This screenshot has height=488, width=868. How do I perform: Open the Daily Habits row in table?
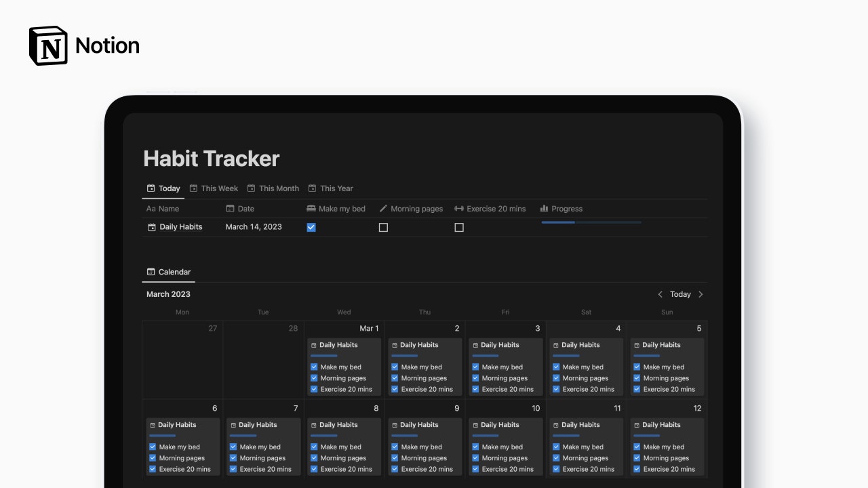[x=181, y=227]
